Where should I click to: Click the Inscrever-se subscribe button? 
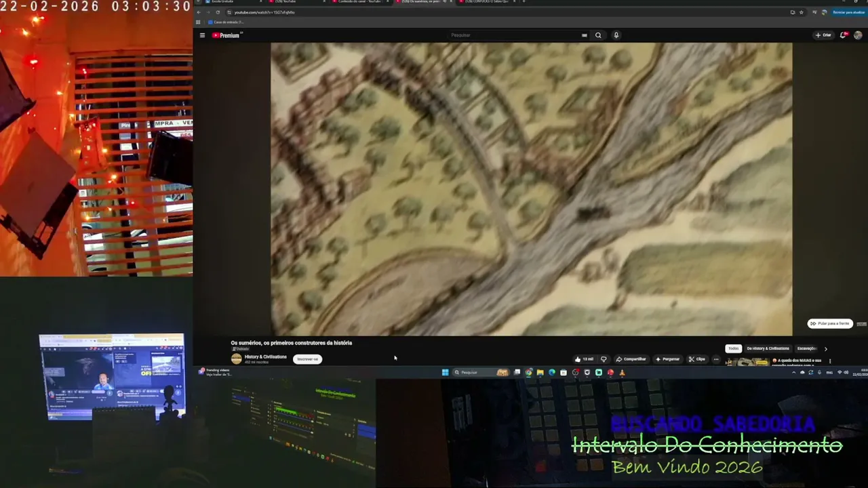coord(307,359)
